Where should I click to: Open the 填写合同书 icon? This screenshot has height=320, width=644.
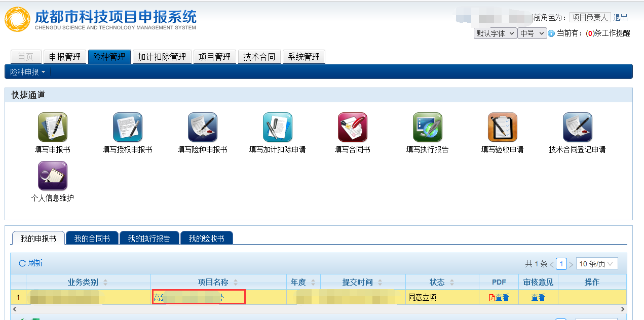(x=353, y=127)
